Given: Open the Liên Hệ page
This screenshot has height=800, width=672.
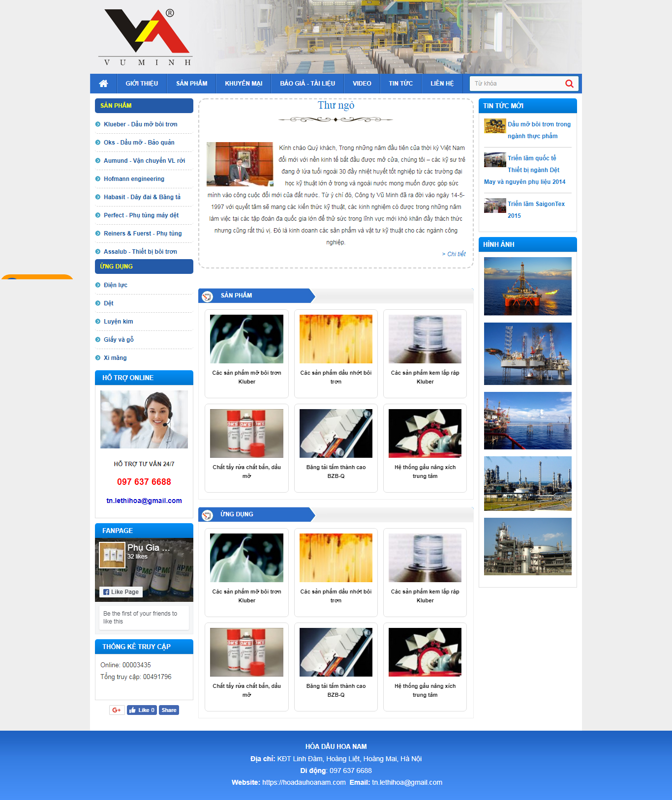Looking at the screenshot, I should [442, 84].
